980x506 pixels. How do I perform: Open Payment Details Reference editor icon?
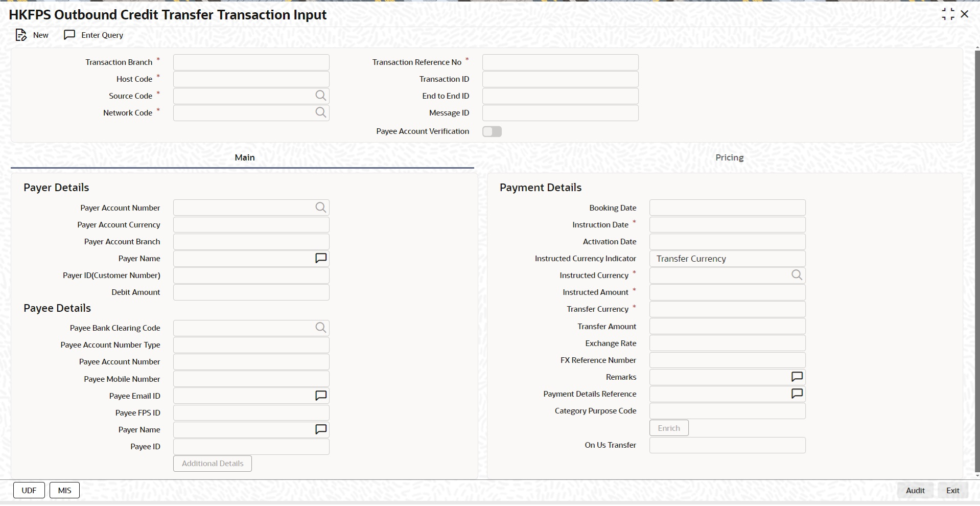(797, 394)
